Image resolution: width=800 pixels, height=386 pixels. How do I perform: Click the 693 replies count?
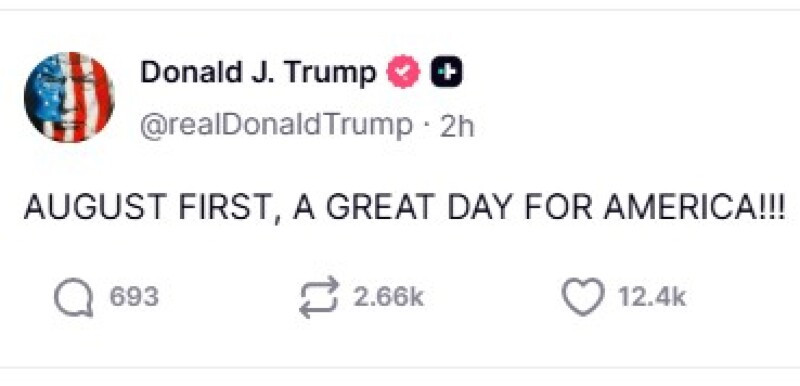pos(134,297)
